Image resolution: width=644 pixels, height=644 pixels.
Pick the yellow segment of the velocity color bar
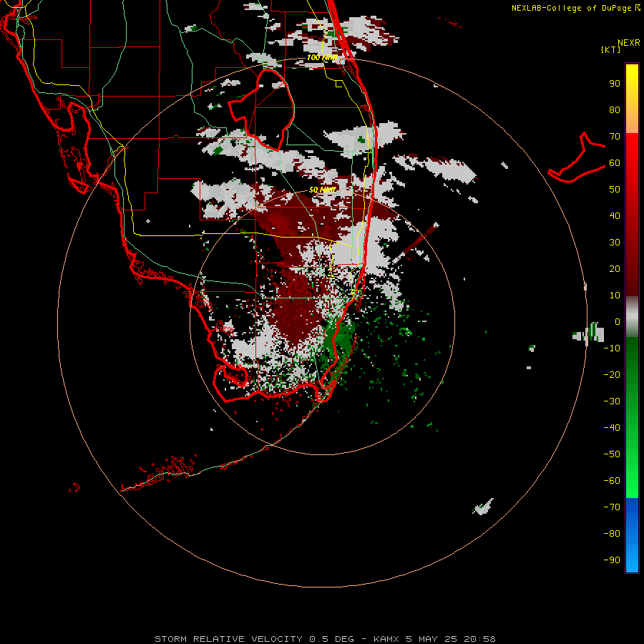tap(632, 99)
